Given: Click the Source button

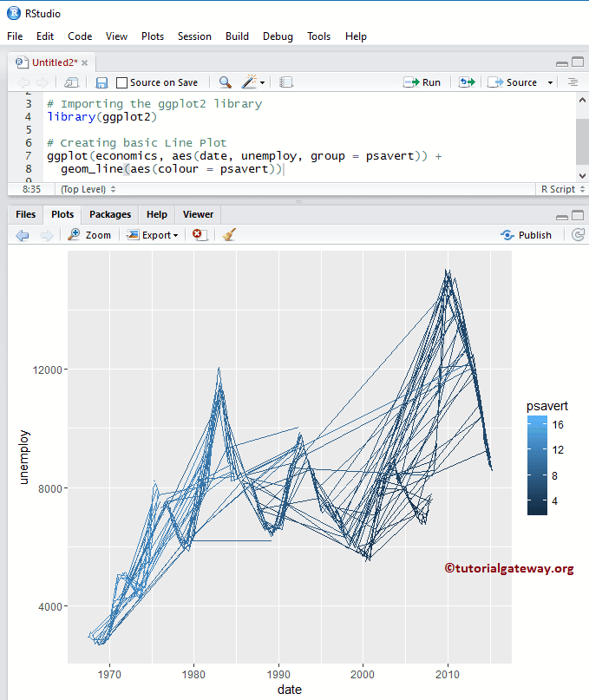Looking at the screenshot, I should [512, 82].
